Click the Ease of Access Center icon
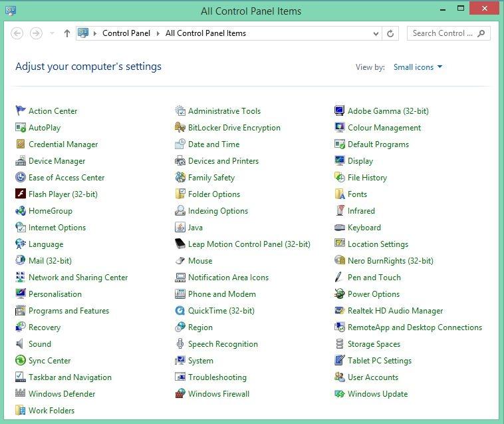Viewport: 504px width, 424px height. pyautogui.click(x=20, y=177)
